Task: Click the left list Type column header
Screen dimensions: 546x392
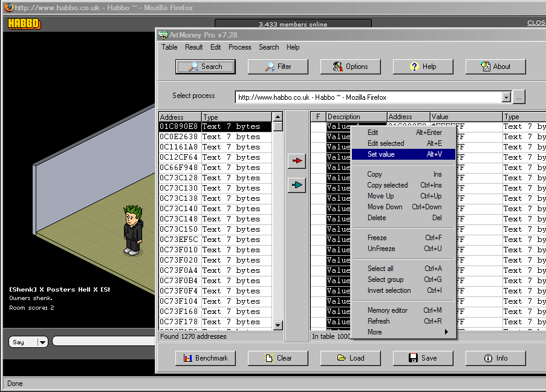Action: (236, 117)
